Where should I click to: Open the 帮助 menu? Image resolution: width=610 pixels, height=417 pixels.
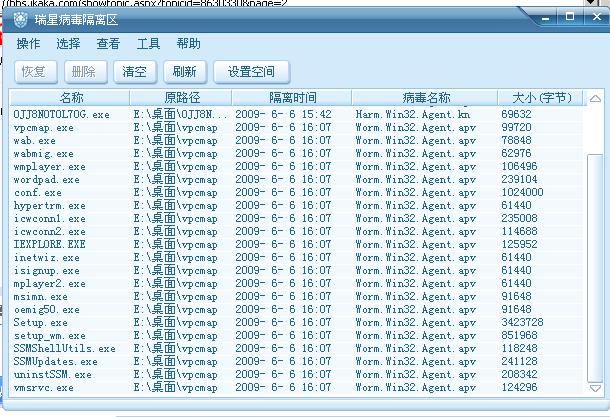tap(188, 44)
